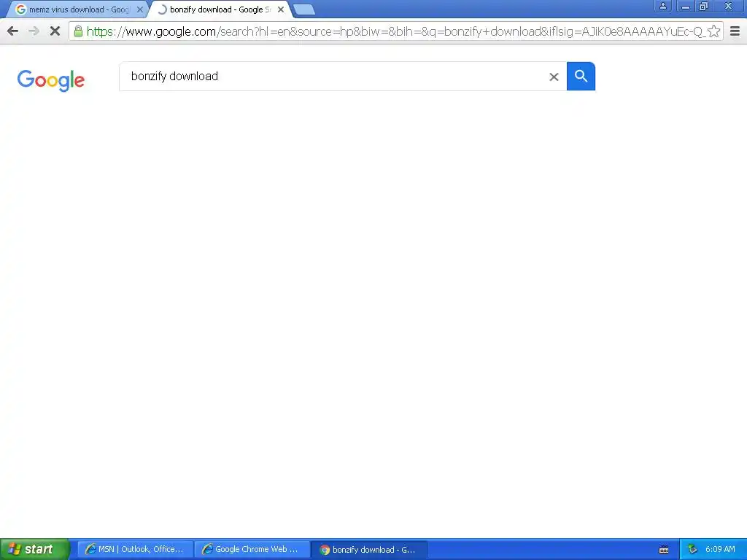
Task: Click the green padlock security icon
Action: 78,31
